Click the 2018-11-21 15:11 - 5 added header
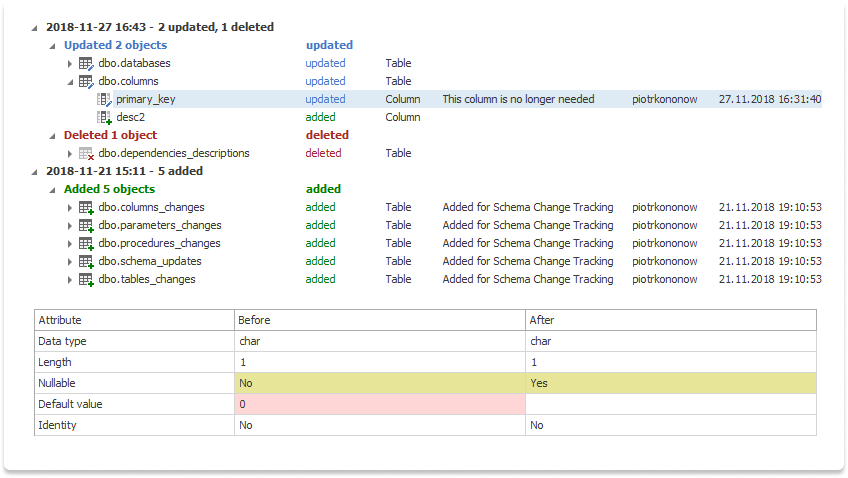The image size is (848, 478). point(124,171)
